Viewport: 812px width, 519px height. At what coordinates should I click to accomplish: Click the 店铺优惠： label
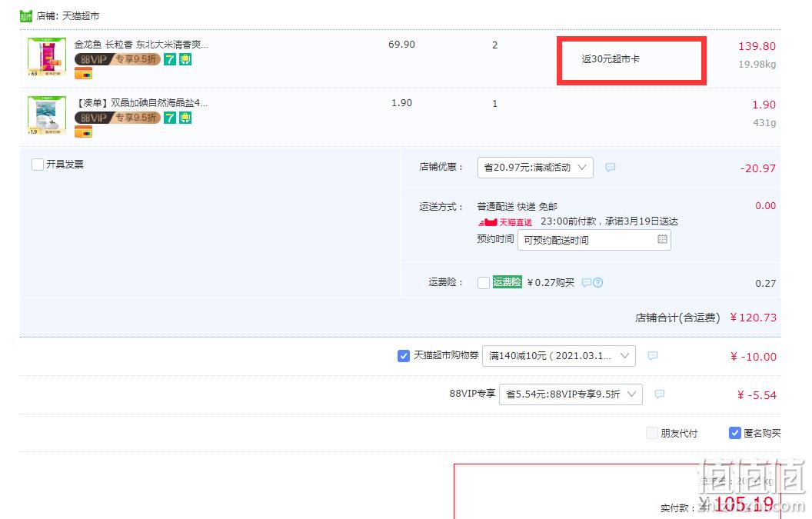point(441,167)
